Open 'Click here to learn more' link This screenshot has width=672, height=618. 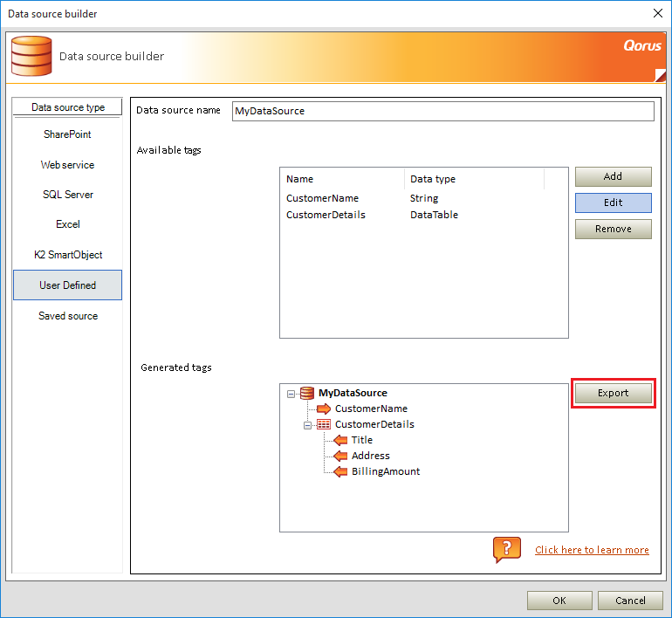point(592,550)
